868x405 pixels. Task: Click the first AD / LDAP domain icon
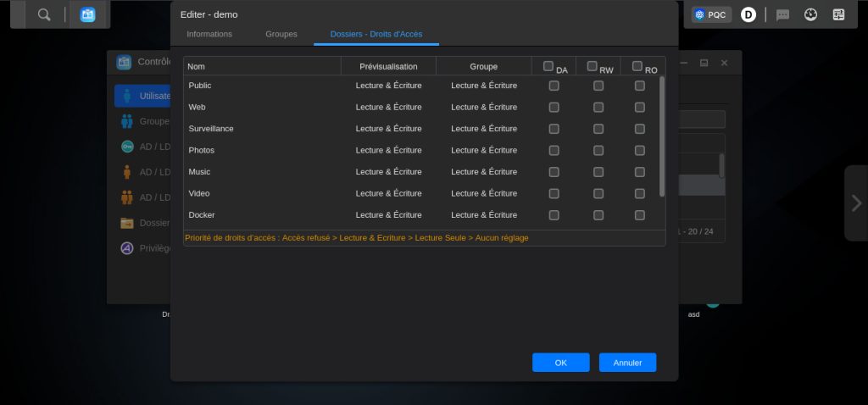tap(127, 147)
